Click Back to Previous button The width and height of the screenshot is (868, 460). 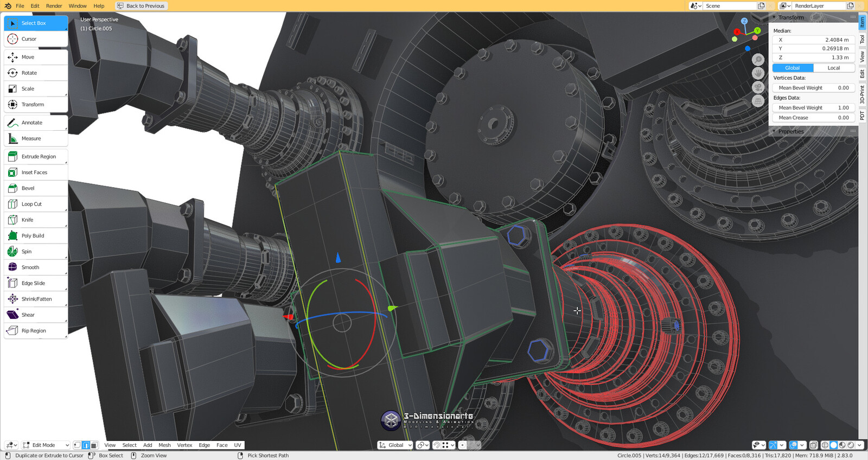[x=141, y=6]
